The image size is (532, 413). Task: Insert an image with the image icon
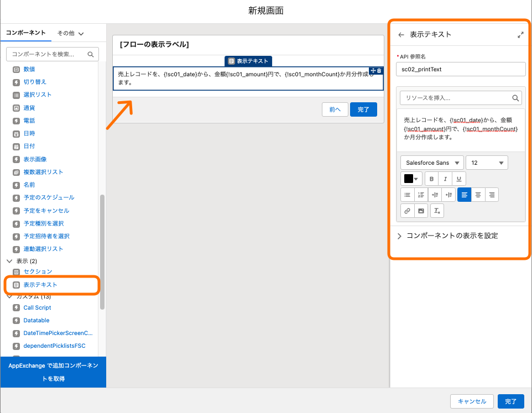[x=421, y=211]
